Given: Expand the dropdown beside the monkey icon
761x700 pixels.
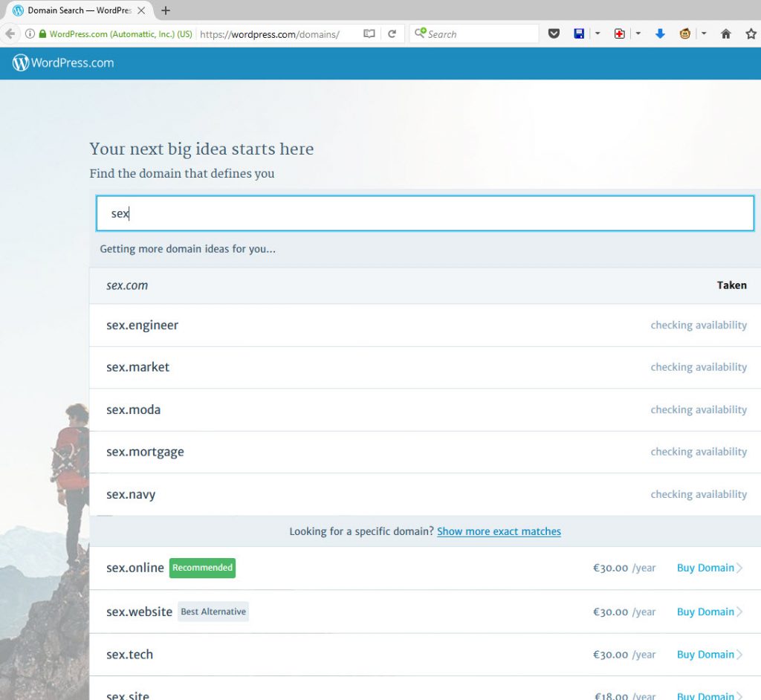Looking at the screenshot, I should 704,33.
